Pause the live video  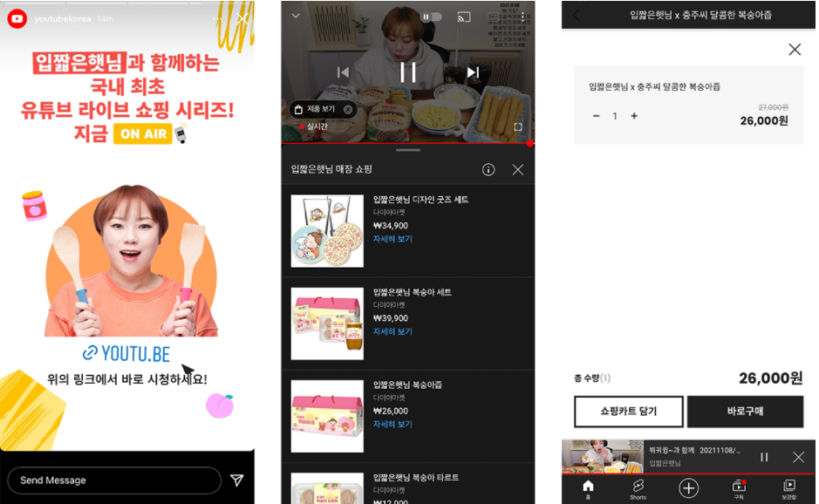[x=408, y=72]
